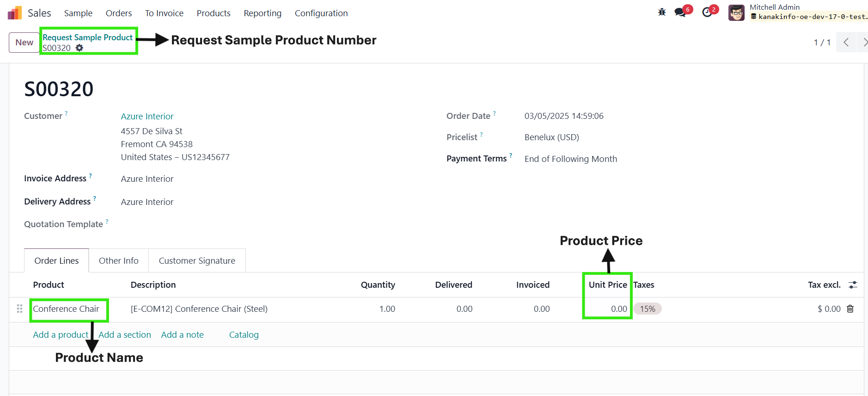Click Add a product link
Viewport: 868px width, 396px height.
(61, 334)
